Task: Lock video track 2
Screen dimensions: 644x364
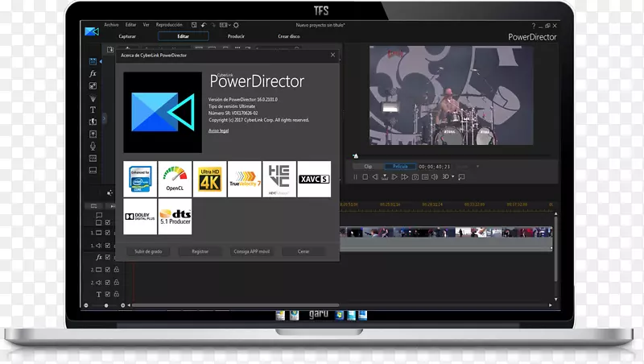Action: tap(117, 270)
